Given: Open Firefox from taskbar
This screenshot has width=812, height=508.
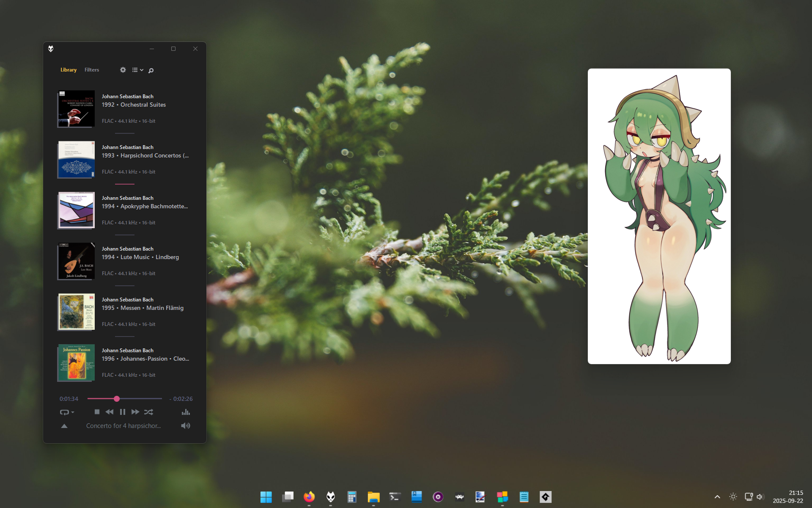Looking at the screenshot, I should pos(309,497).
